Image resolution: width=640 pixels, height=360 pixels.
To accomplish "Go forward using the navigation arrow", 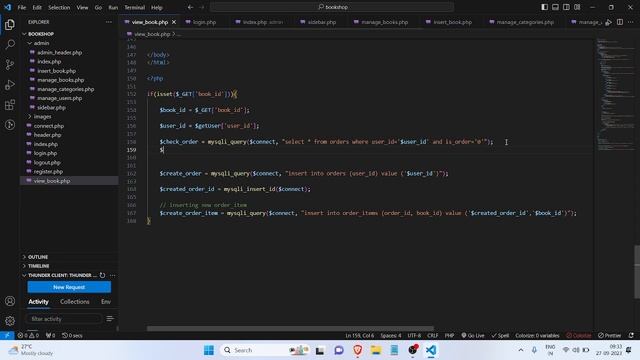I will click(202, 7).
